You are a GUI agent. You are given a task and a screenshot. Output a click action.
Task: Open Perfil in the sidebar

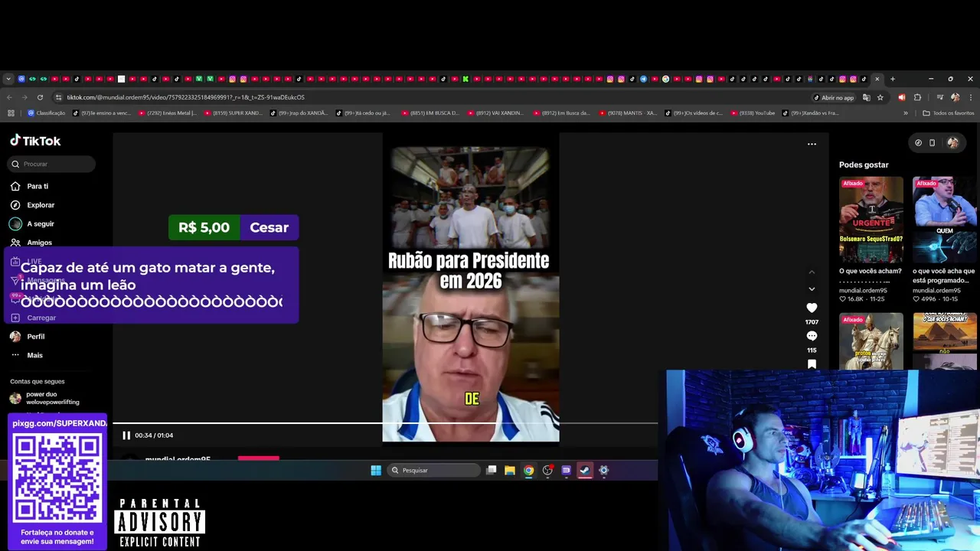coord(35,337)
